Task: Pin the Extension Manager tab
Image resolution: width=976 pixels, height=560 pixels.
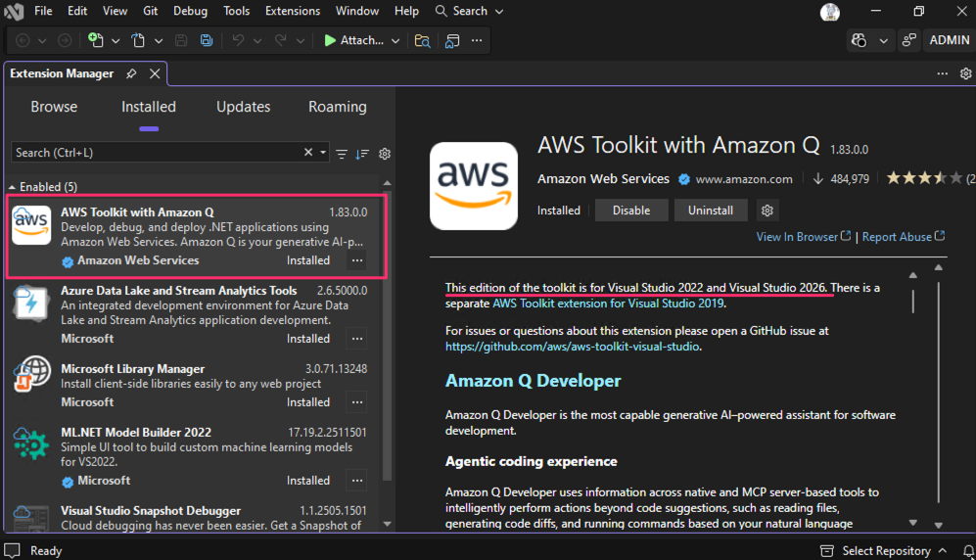Action: [x=131, y=73]
